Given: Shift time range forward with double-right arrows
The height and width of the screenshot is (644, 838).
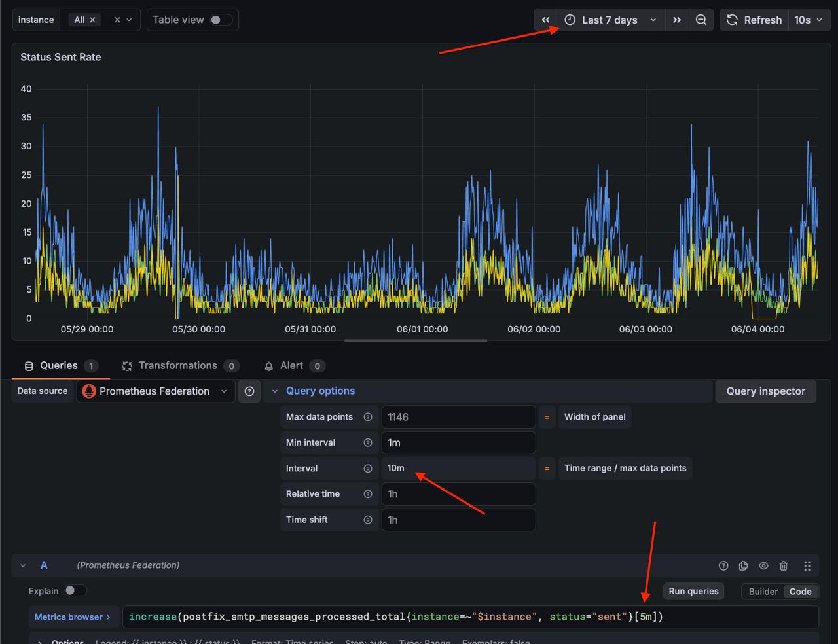Looking at the screenshot, I should tap(677, 20).
